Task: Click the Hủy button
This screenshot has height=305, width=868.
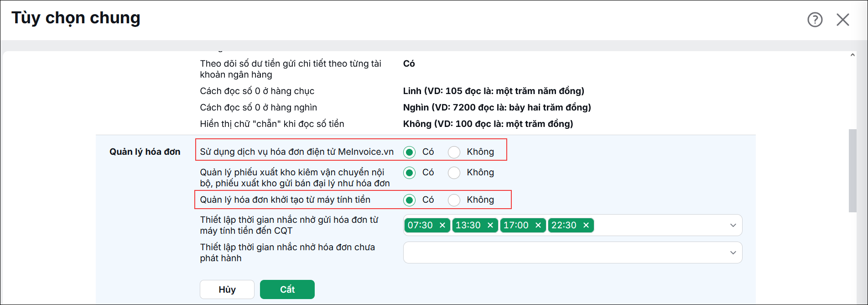Action: point(227,289)
